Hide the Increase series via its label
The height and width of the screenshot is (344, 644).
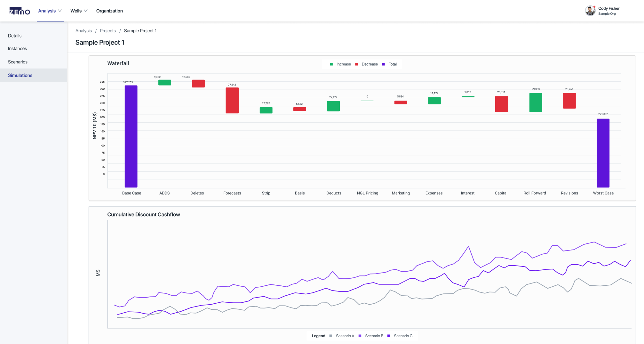[x=344, y=64]
